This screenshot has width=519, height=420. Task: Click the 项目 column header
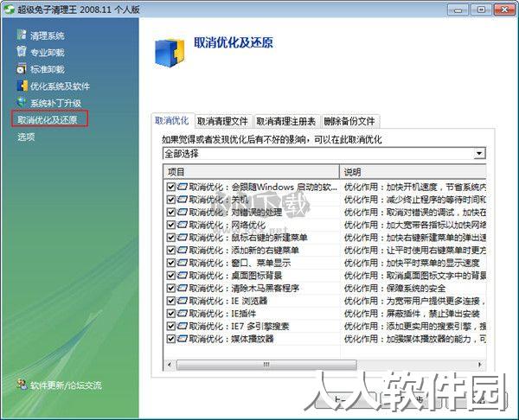pos(251,172)
